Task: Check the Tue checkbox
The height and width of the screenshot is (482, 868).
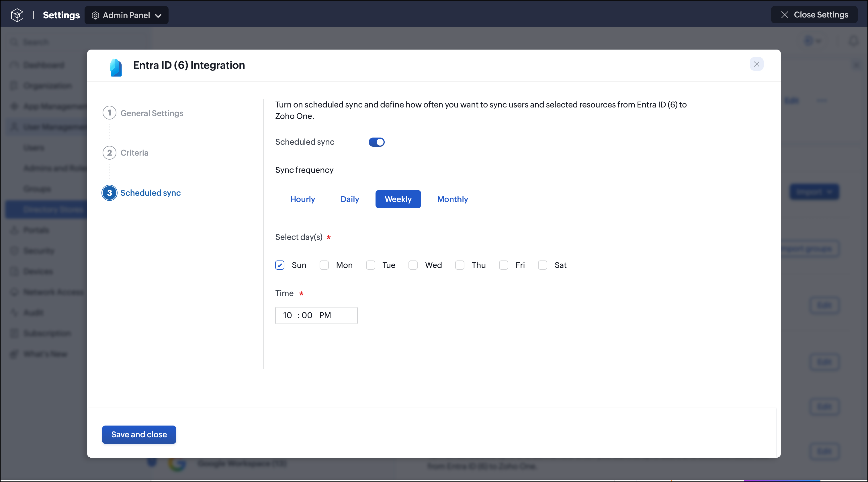Action: [371, 265]
